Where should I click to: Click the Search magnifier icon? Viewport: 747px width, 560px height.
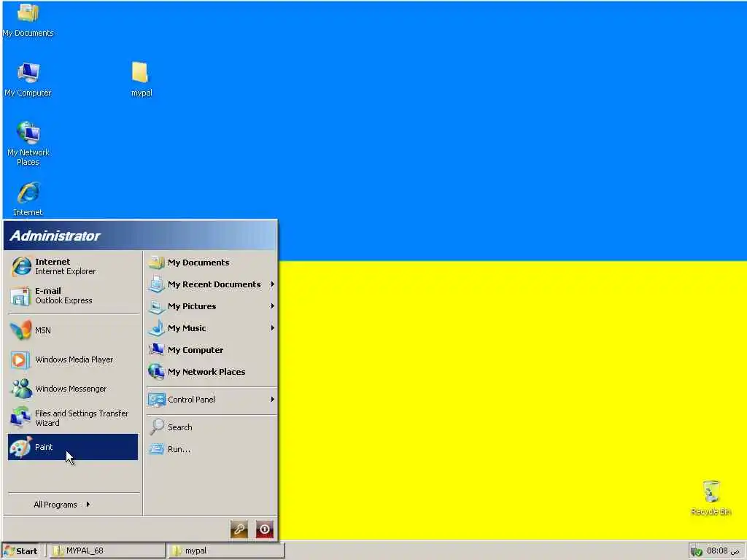pos(156,427)
